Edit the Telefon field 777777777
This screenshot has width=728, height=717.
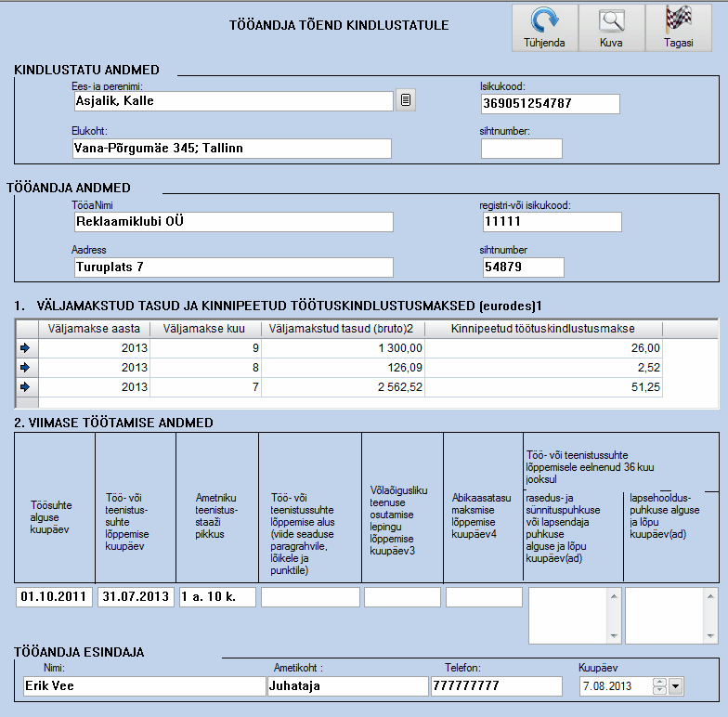(496, 685)
